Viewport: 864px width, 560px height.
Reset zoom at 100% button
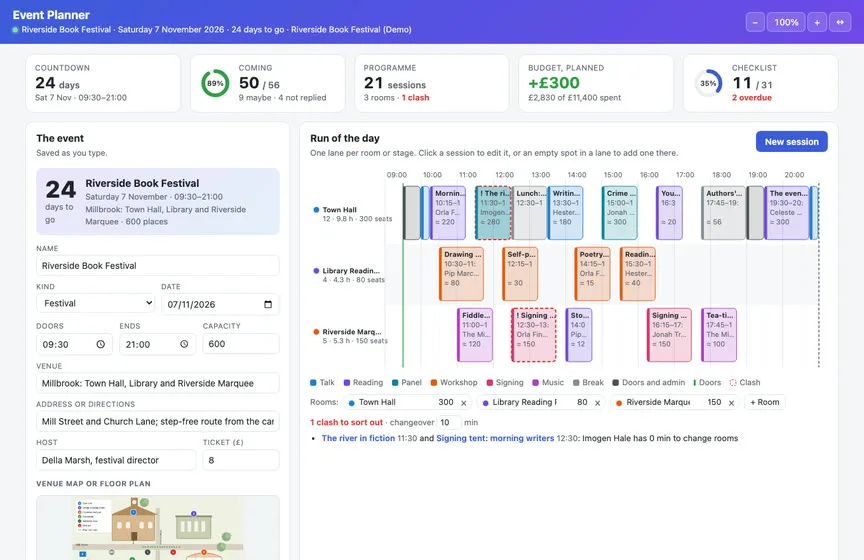coord(786,22)
